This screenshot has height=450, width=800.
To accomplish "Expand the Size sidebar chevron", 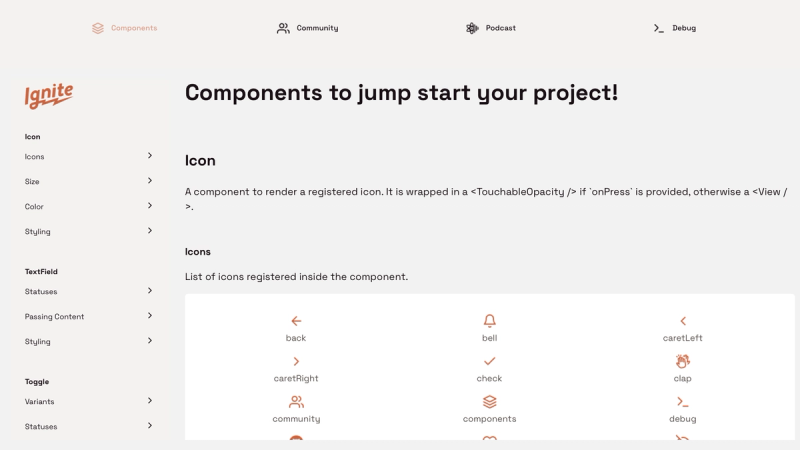I will tap(150, 181).
